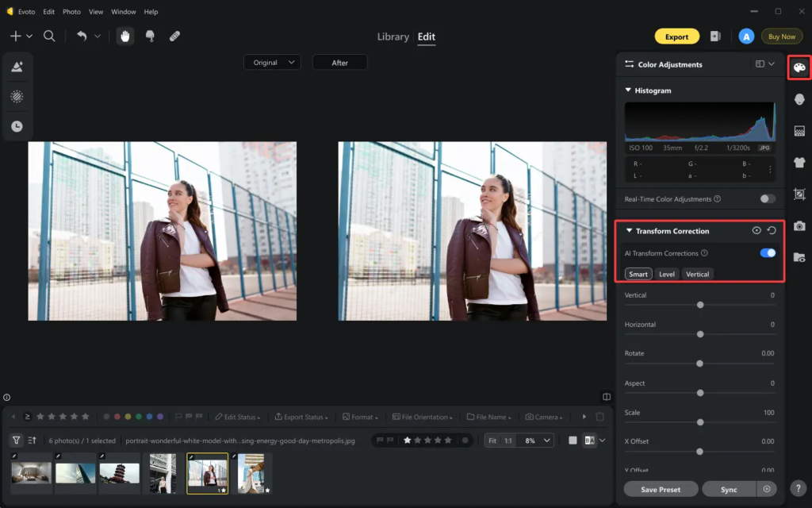This screenshot has width=812, height=508.
Task: Switch to the Library tab
Action: coord(393,37)
